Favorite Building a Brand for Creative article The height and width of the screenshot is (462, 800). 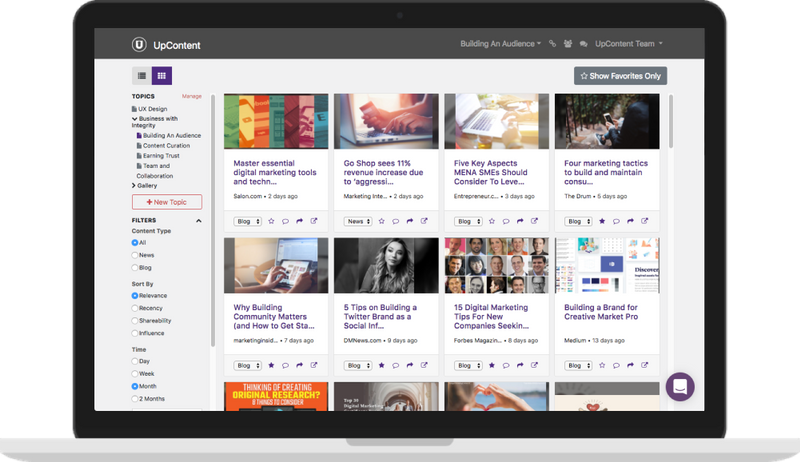pyautogui.click(x=602, y=366)
